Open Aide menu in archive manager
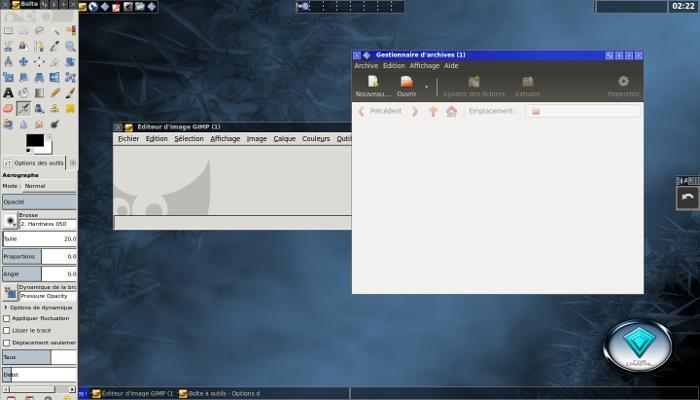 [451, 66]
